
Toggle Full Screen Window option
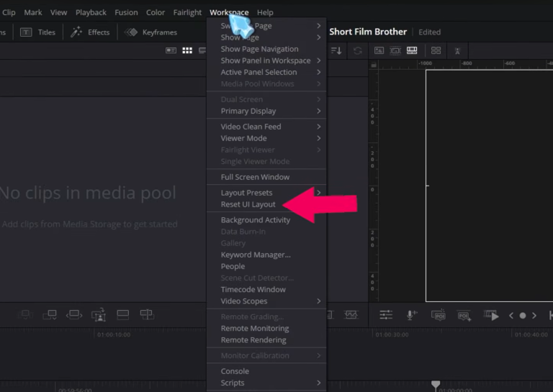[x=266, y=177]
